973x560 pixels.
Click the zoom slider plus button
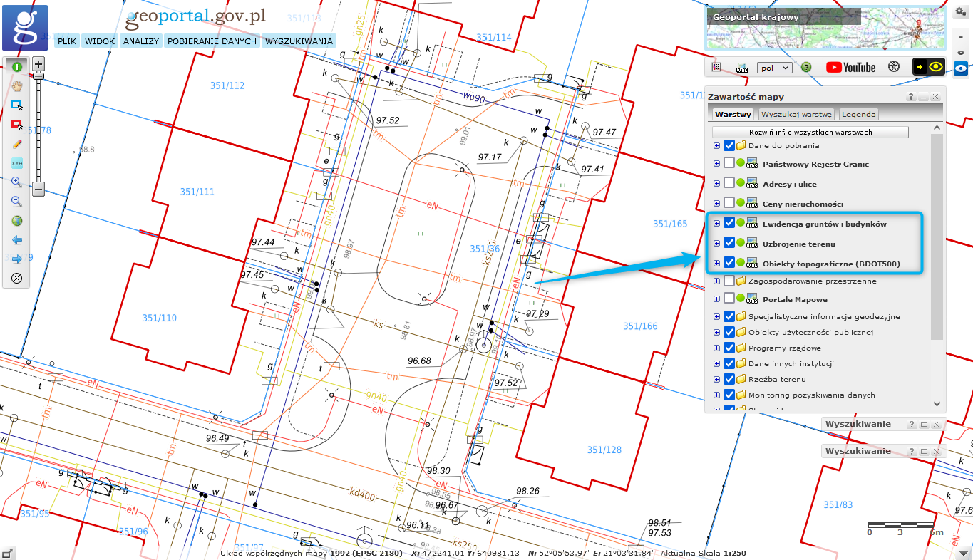point(38,63)
